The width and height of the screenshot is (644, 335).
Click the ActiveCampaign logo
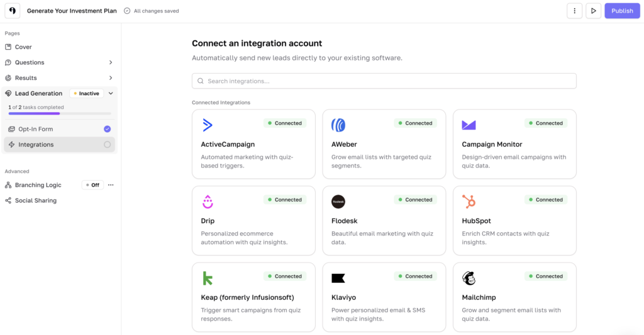pos(208,125)
